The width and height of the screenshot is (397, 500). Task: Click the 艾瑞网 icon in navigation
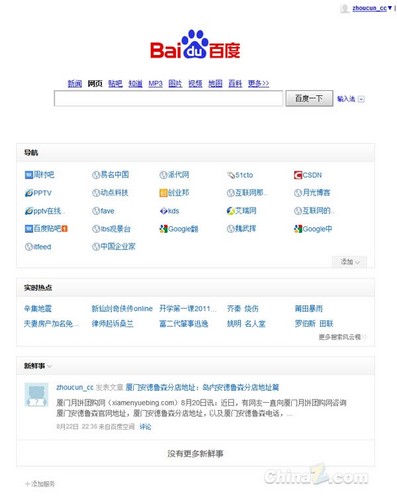231,211
